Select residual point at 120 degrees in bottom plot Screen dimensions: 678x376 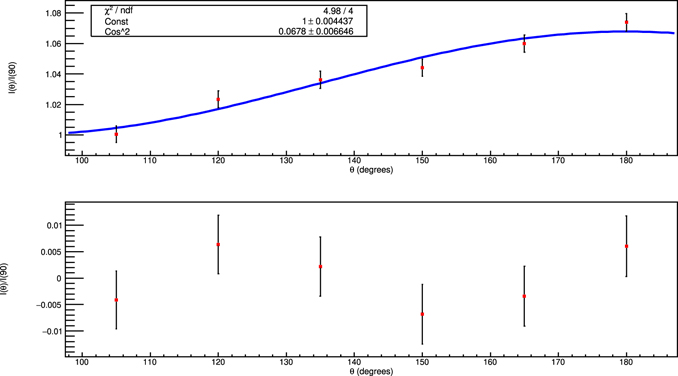pyautogui.click(x=218, y=245)
